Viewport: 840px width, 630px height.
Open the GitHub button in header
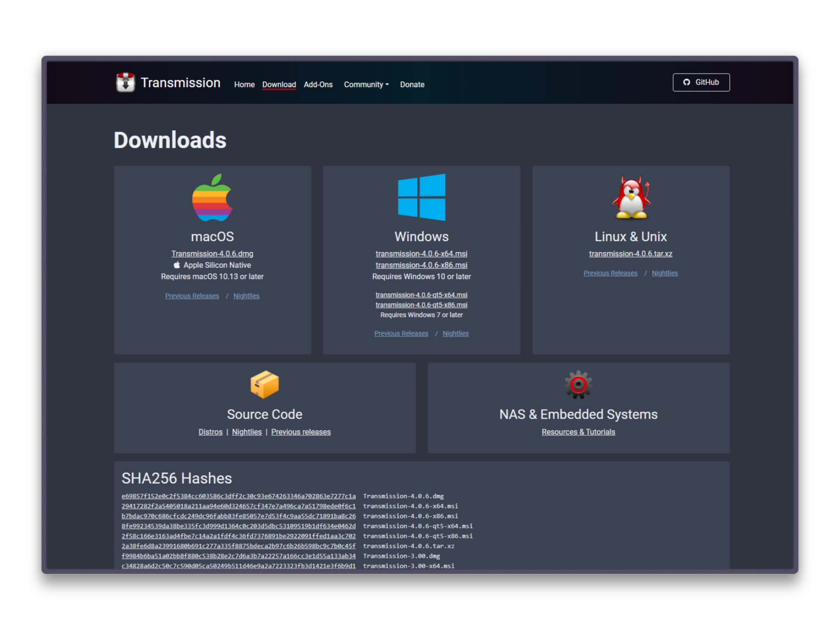point(701,82)
